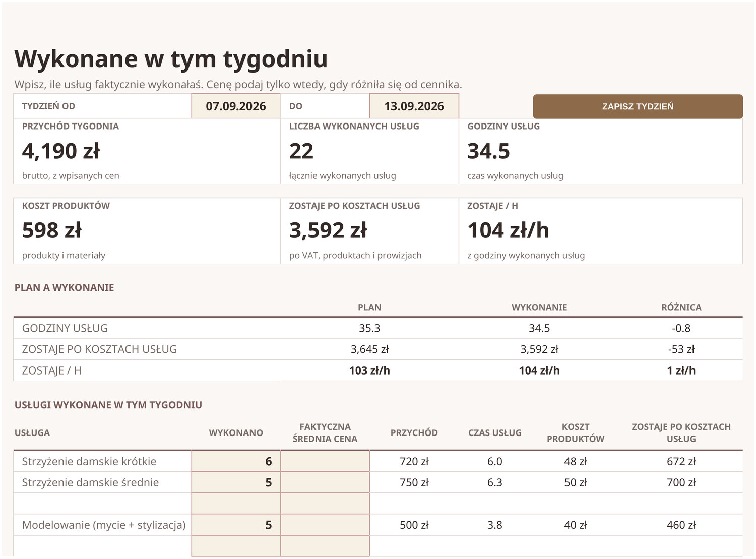The height and width of the screenshot is (559, 756).
Task: Select the weekly revenue value 4,190 zł
Action: click(61, 151)
